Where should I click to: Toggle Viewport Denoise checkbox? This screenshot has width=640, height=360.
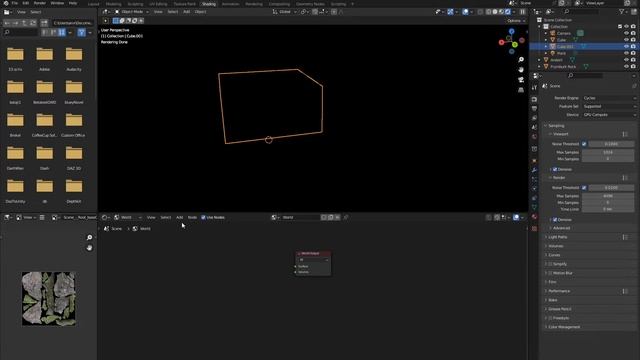coord(555,169)
